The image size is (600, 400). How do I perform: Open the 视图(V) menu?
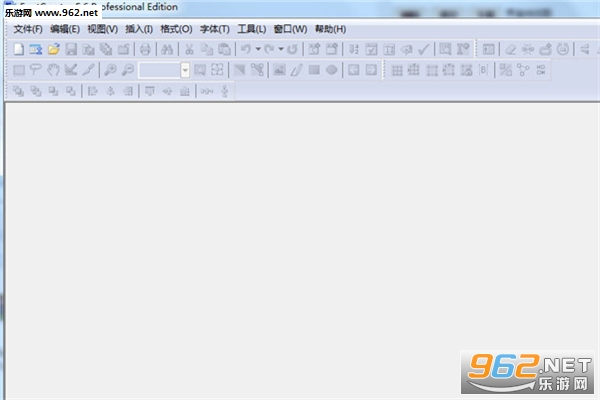(x=103, y=29)
